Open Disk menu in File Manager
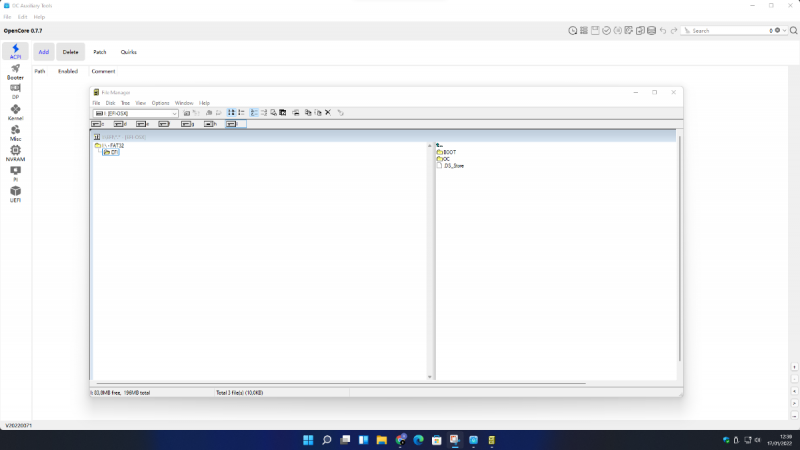800x450 pixels. (x=110, y=103)
